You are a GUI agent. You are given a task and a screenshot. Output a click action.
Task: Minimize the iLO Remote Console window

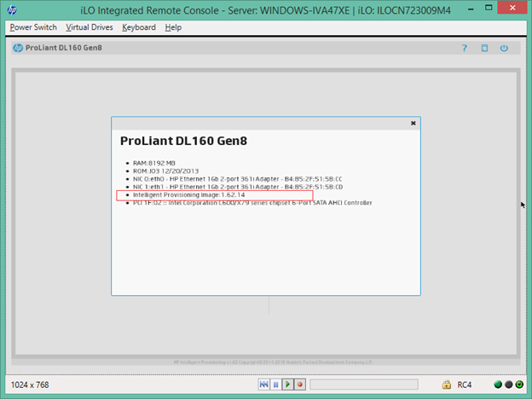click(x=471, y=9)
